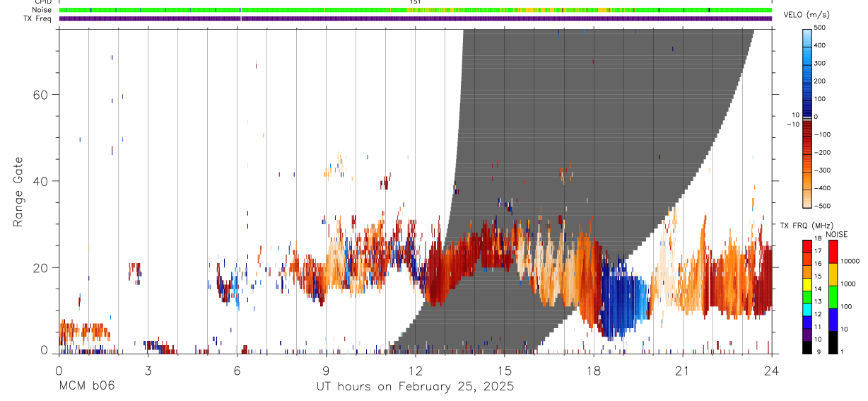The height and width of the screenshot is (401, 868).
Task: Click the 'TX FRQ (MHz)' legend title
Action: (806, 226)
